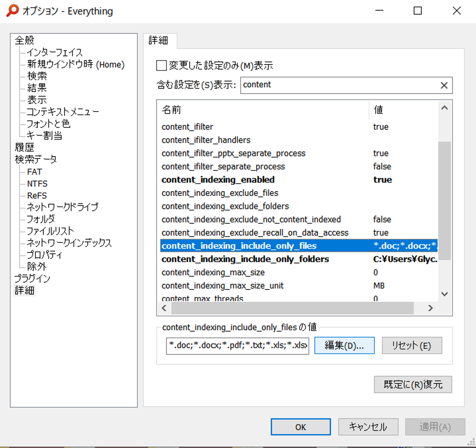Click the 編集(D)... button

344,345
